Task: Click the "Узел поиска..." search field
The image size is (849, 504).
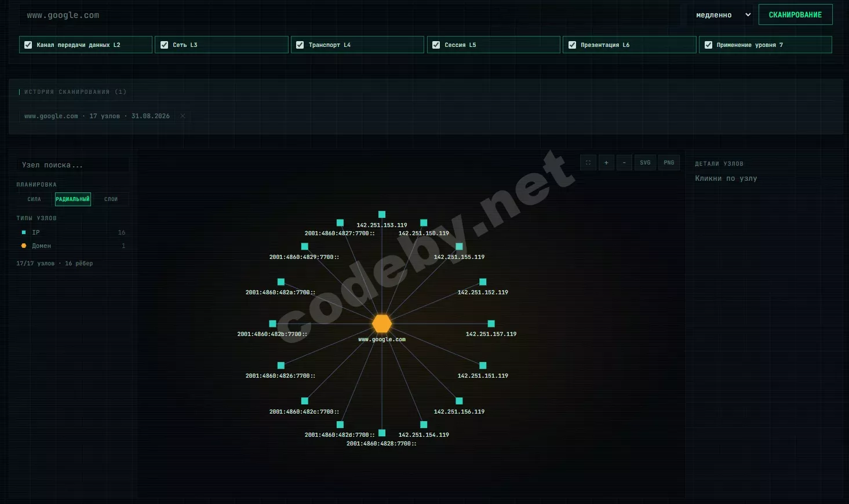Action: pyautogui.click(x=72, y=165)
